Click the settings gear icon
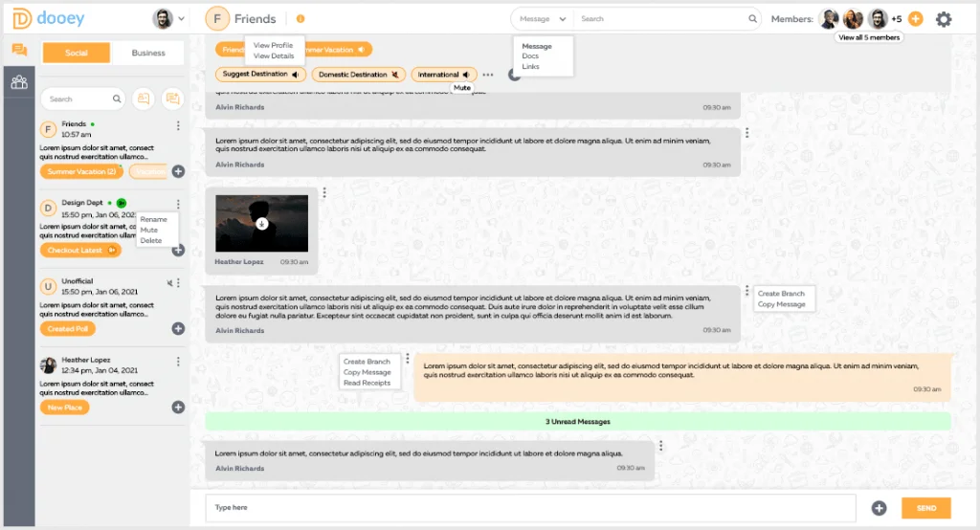This screenshot has height=530, width=980. (x=944, y=19)
